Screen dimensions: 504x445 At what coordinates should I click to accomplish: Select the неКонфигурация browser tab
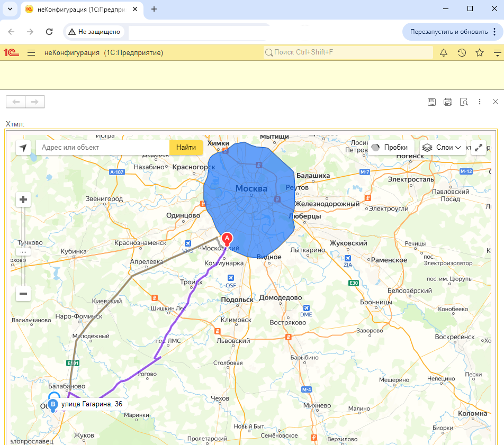80,10
